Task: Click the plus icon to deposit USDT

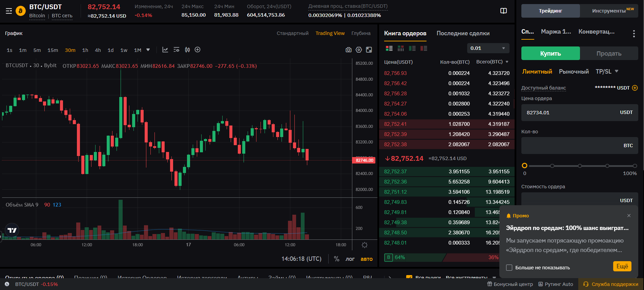Action: (635, 88)
